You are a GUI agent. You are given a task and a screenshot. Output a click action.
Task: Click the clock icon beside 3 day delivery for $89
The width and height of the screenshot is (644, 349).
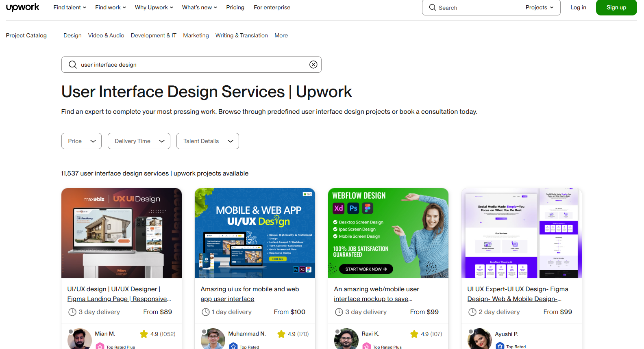[72, 312]
